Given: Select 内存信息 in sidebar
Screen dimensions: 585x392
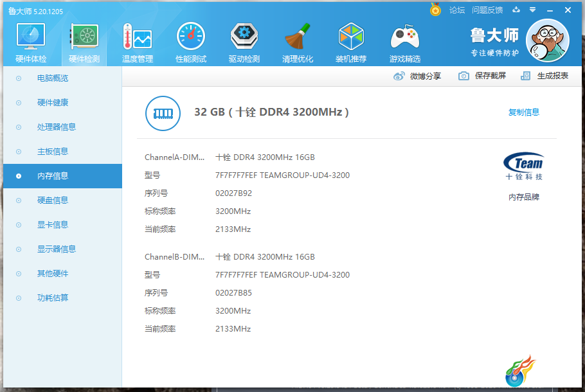Looking at the screenshot, I should click(63, 176).
